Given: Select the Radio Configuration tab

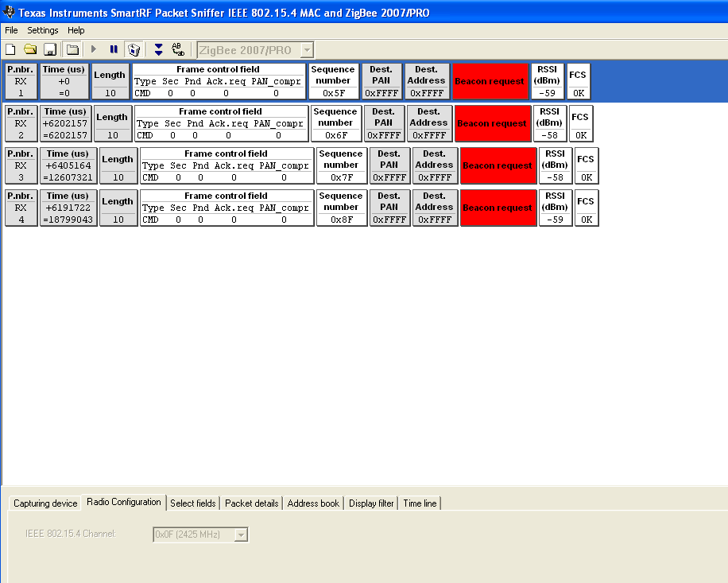Looking at the screenshot, I should tap(123, 502).
